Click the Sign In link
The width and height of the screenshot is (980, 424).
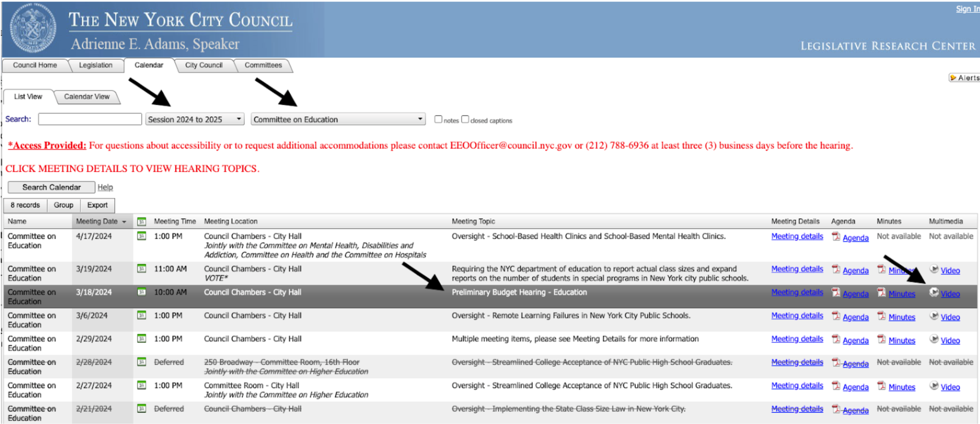[x=967, y=9]
